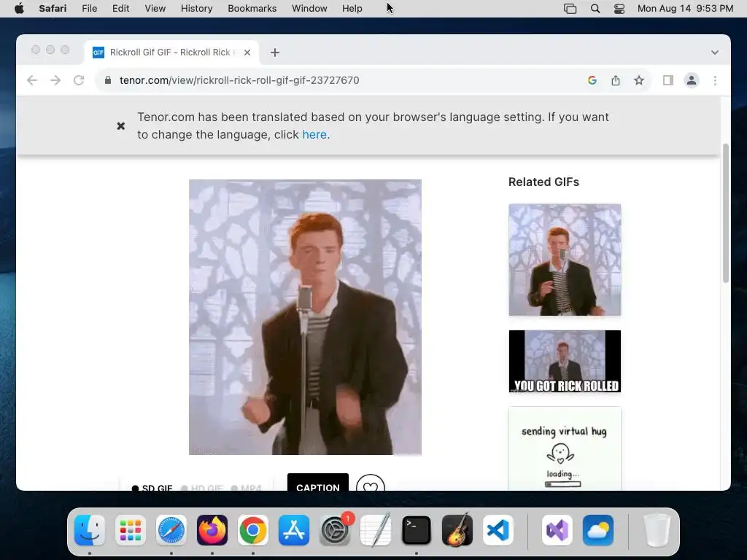Screen dimensions: 747x560
Task: Open Safari from the Dock
Action: [171, 530]
